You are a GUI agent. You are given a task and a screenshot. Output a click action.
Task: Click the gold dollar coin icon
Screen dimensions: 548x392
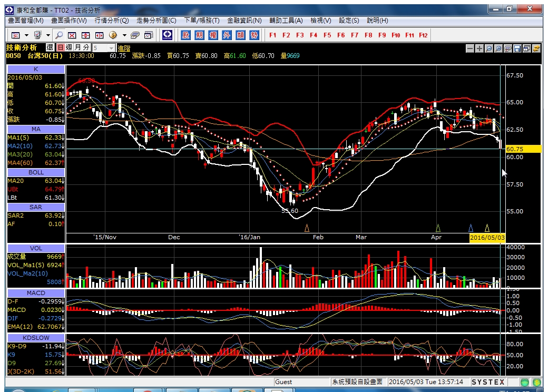tap(113, 35)
